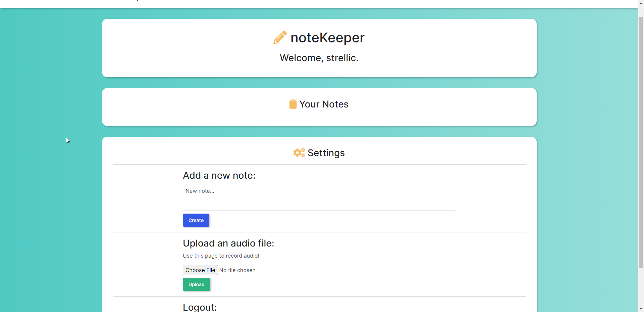Click the Settings heading text
Viewport: 644px width, 312px height.
(326, 153)
